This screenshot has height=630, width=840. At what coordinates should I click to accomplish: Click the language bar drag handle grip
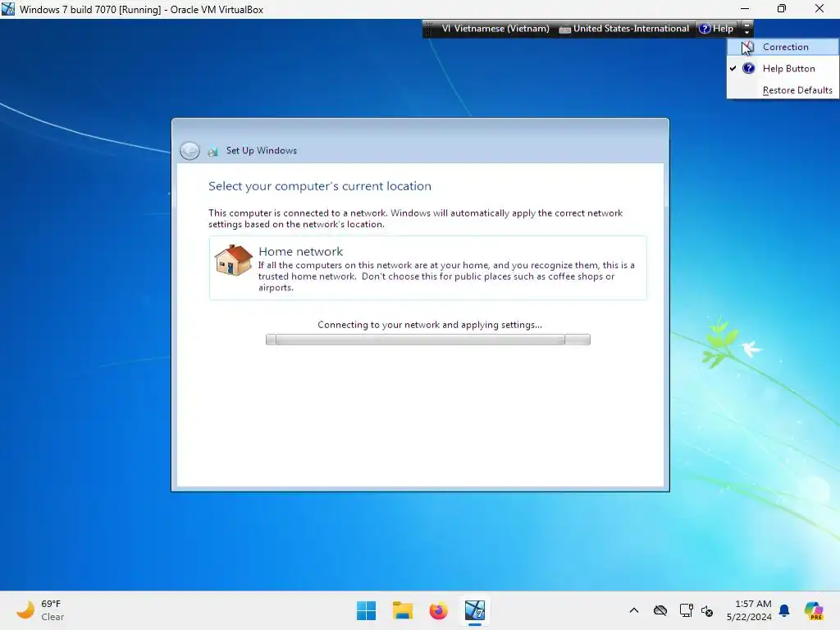pos(428,29)
